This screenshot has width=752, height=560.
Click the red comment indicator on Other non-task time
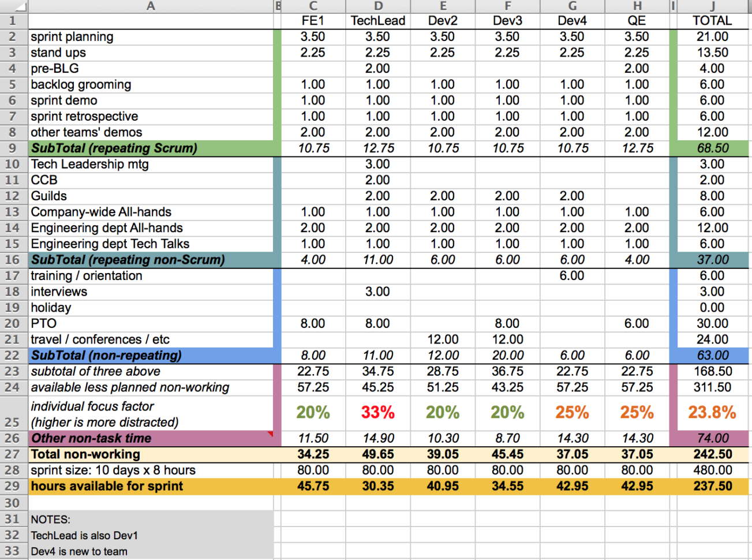click(270, 434)
